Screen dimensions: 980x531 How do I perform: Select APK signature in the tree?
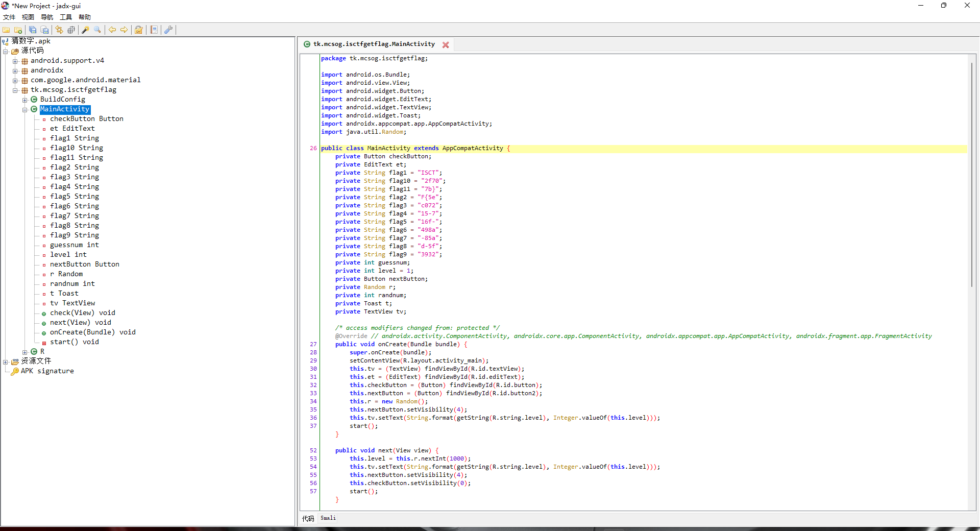(47, 371)
